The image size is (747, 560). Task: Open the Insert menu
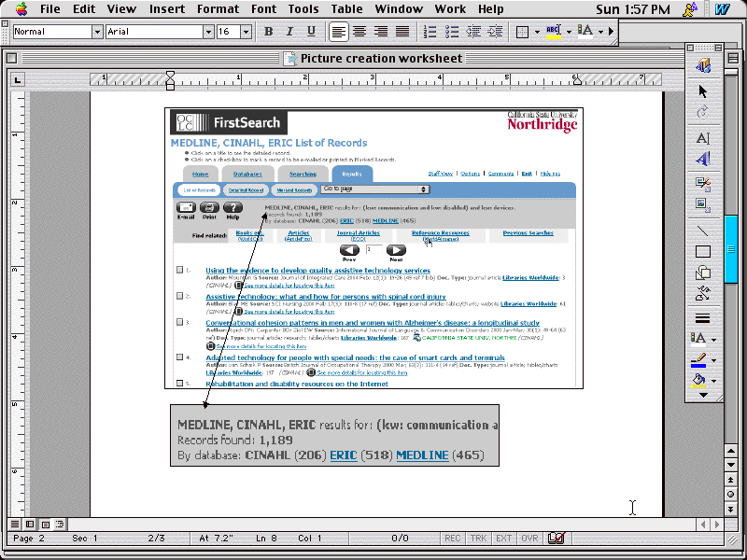167,8
